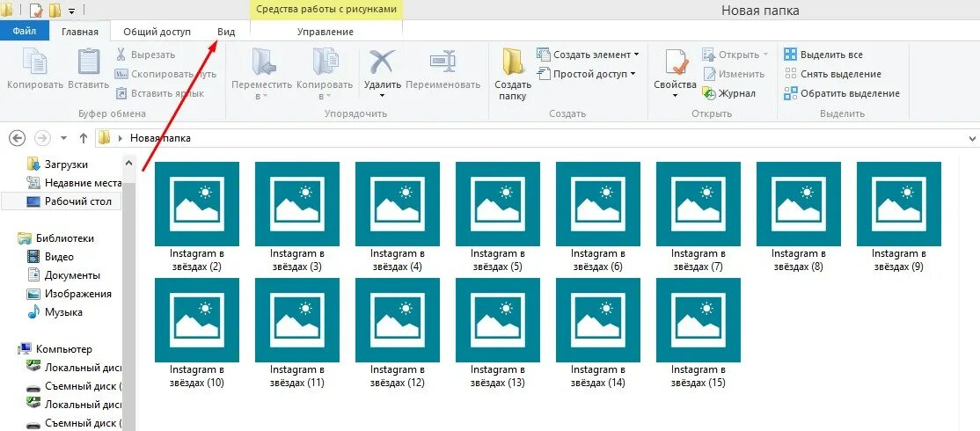Click quick access properties icon in title bar
The height and width of the screenshot is (431, 980).
tap(36, 10)
